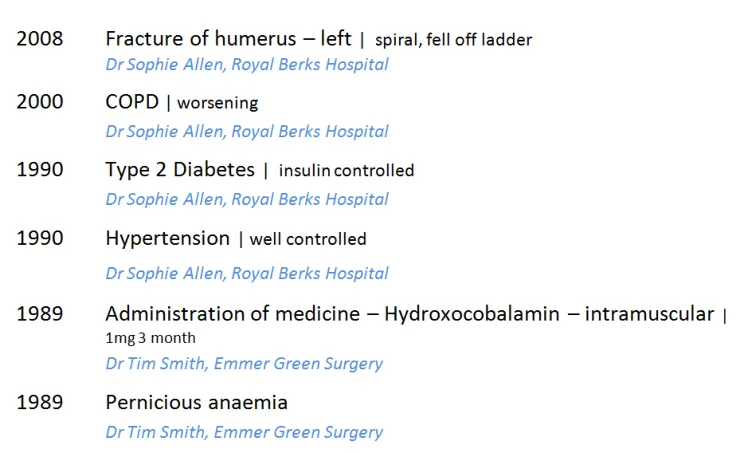The image size is (740, 453).
Task: Open Dr Sophie Allen link under Hypertension
Action: tap(247, 272)
